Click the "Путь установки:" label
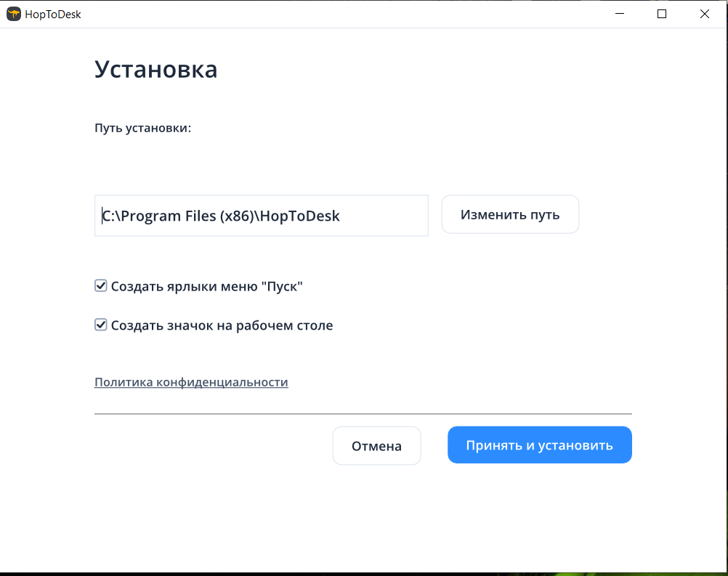The image size is (728, 576). coord(143,128)
